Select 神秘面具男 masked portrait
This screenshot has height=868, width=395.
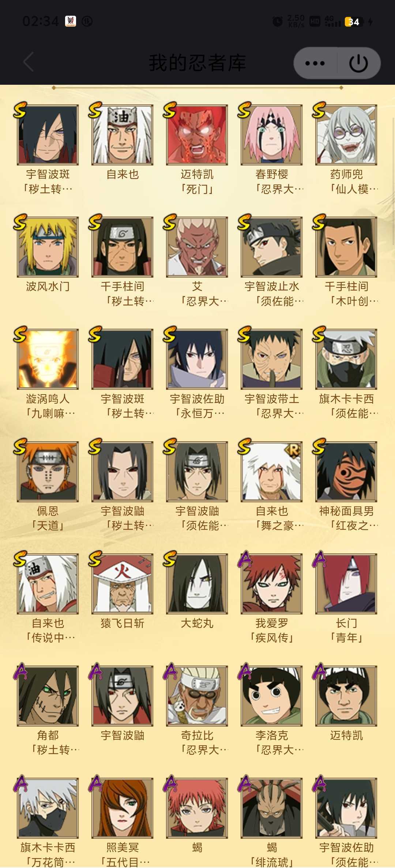[346, 471]
